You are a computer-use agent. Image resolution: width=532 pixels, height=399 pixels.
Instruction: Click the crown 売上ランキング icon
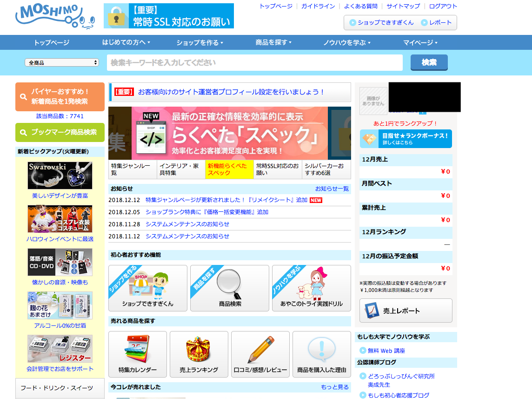tap(199, 354)
